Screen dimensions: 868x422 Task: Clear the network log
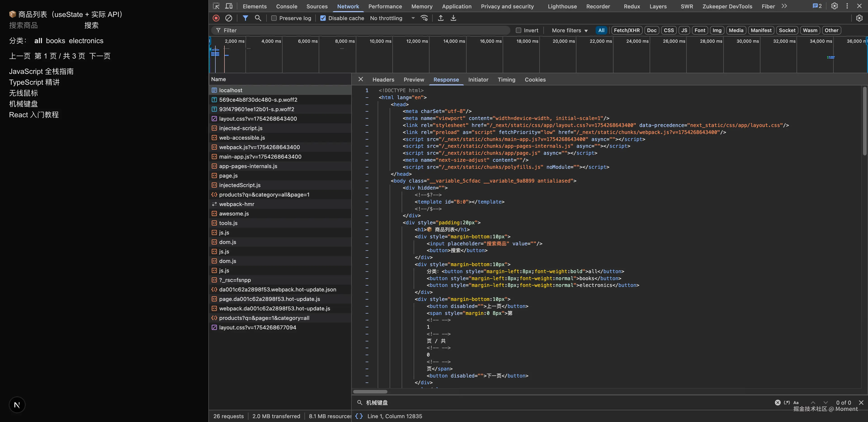point(229,18)
